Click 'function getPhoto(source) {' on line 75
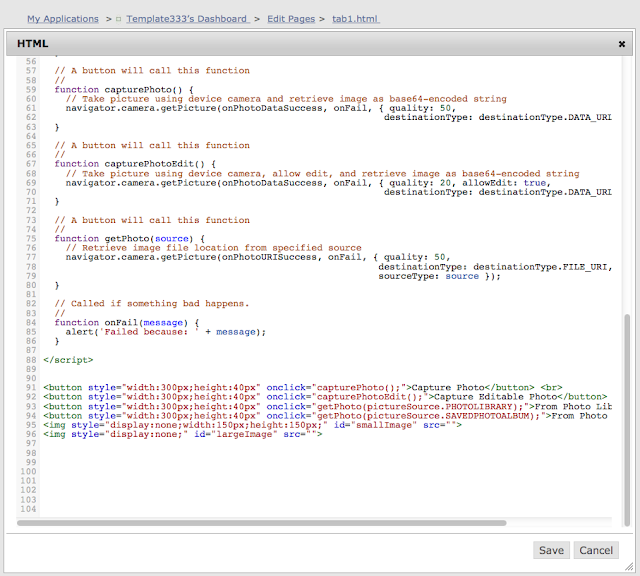The height and width of the screenshot is (576, 640). coord(130,238)
